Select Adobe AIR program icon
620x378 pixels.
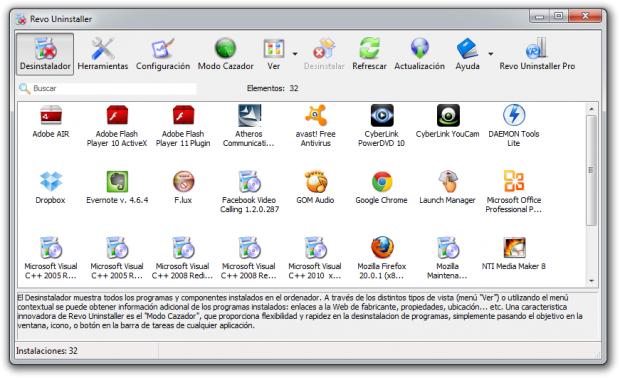[x=51, y=122]
